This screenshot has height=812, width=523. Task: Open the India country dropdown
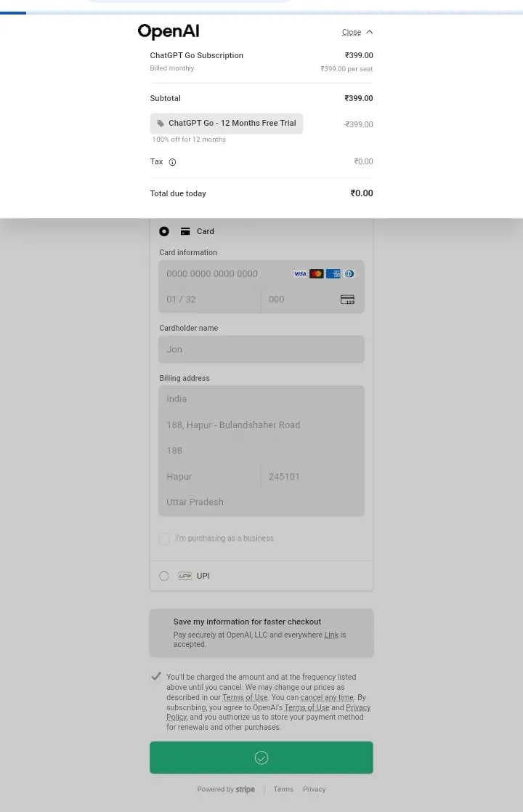pos(261,399)
